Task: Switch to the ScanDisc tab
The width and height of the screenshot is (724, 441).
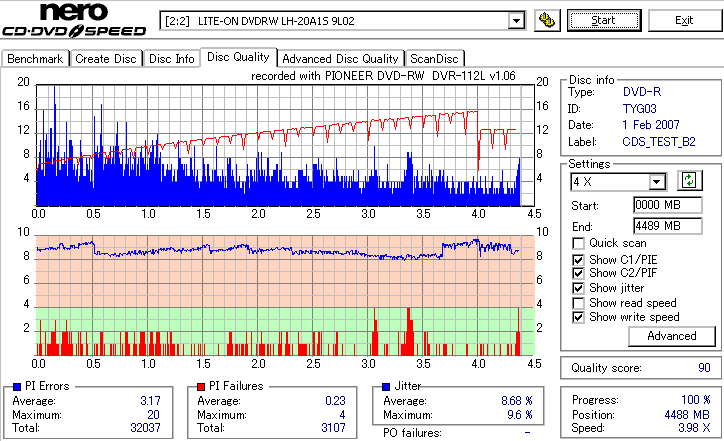Action: click(434, 59)
